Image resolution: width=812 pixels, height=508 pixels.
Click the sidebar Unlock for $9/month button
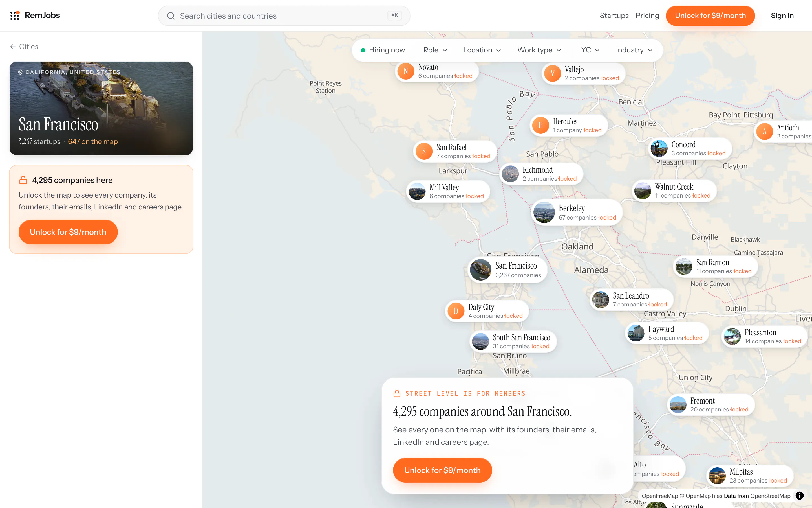68,232
